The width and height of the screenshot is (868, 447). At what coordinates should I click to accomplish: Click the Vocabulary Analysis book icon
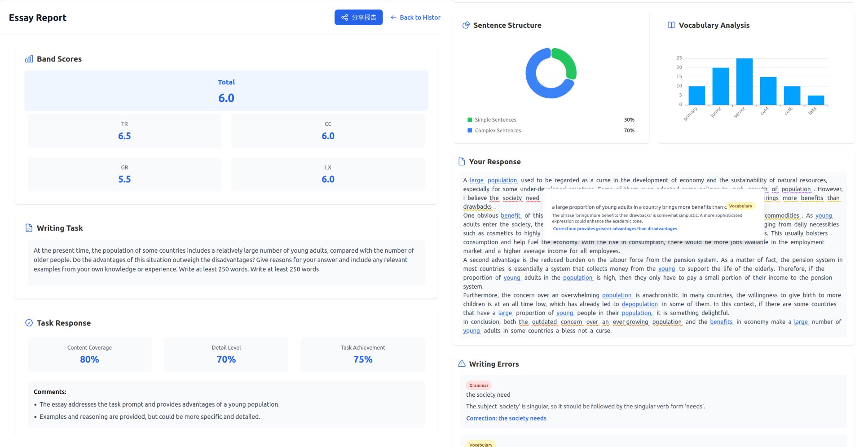pyautogui.click(x=671, y=25)
